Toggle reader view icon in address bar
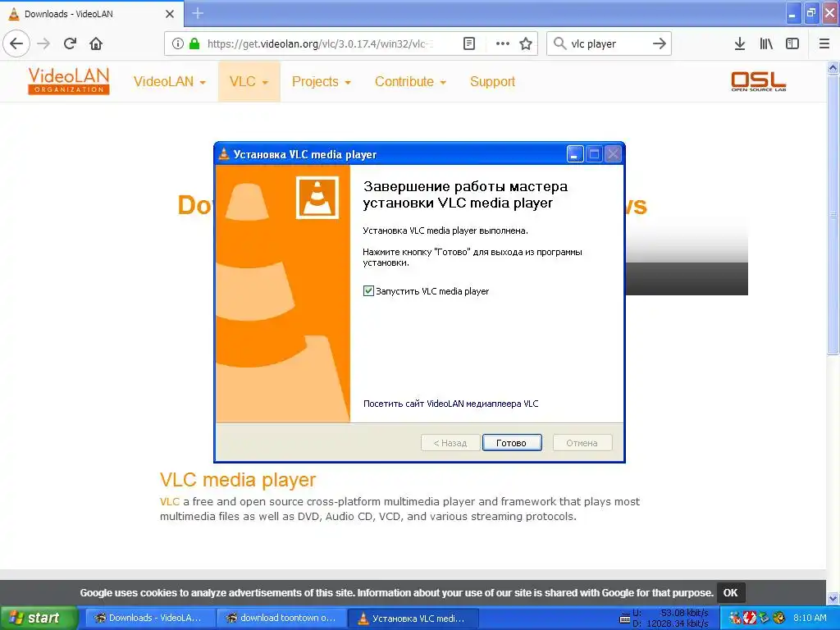This screenshot has height=630, width=840. 468,43
